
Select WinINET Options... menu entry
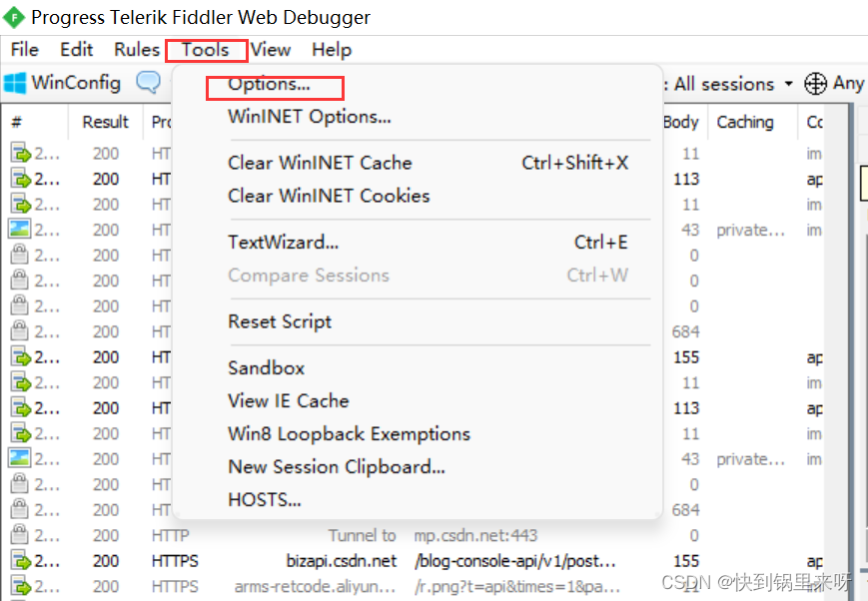(309, 117)
